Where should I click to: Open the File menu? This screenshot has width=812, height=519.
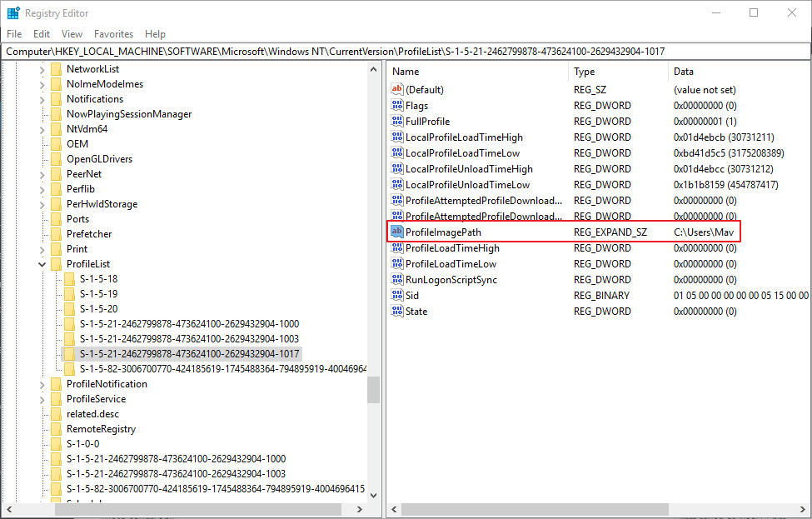click(14, 33)
